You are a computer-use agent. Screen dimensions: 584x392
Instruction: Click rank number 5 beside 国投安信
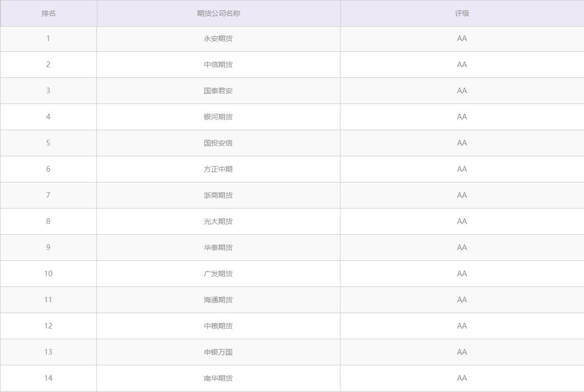pos(48,142)
